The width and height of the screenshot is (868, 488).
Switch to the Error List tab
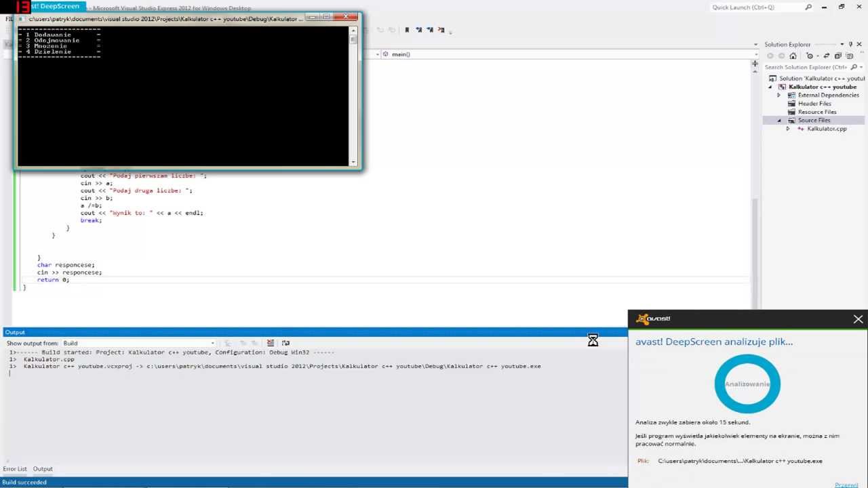[15, 469]
